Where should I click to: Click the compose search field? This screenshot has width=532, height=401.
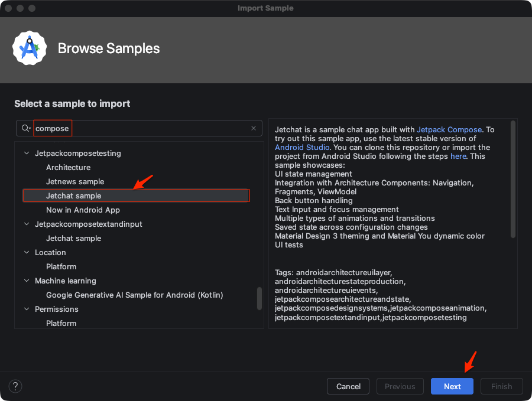(139, 128)
